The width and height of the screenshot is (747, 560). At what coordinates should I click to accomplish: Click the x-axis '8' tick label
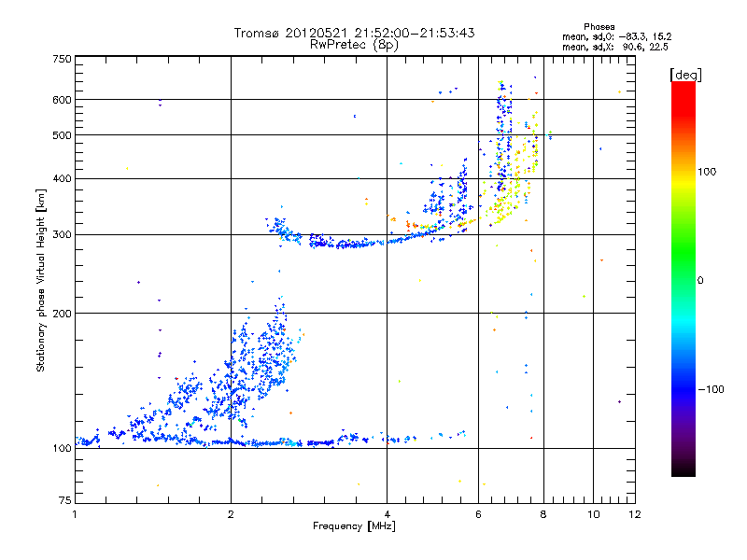(543, 514)
